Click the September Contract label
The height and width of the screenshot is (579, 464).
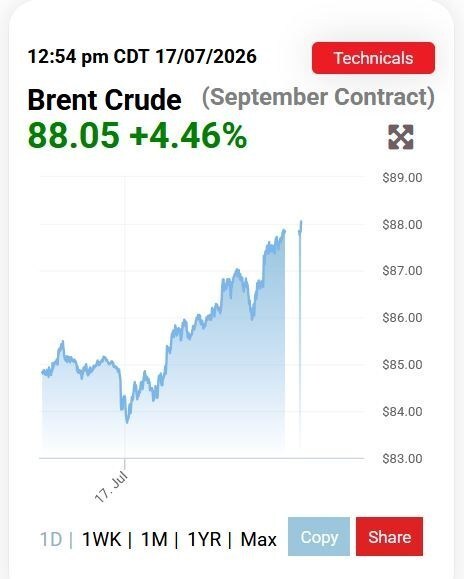318,97
